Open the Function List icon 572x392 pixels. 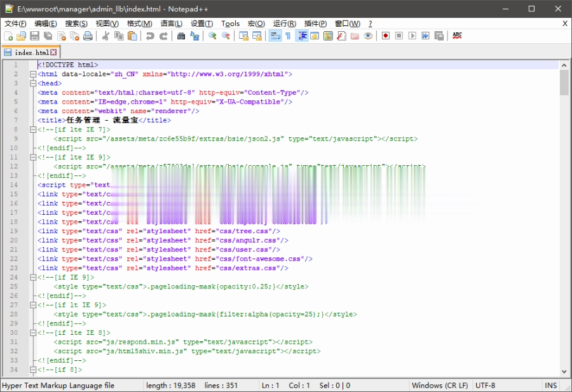[x=341, y=36]
